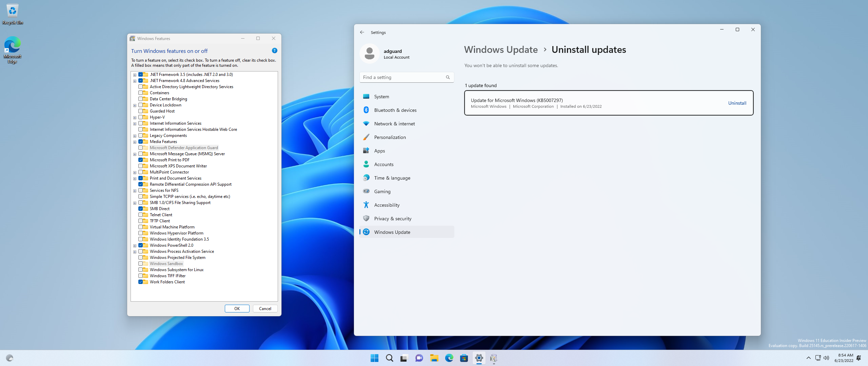Open Microsoft Store from the taskbar
Image resolution: width=868 pixels, height=366 pixels.
click(x=464, y=358)
